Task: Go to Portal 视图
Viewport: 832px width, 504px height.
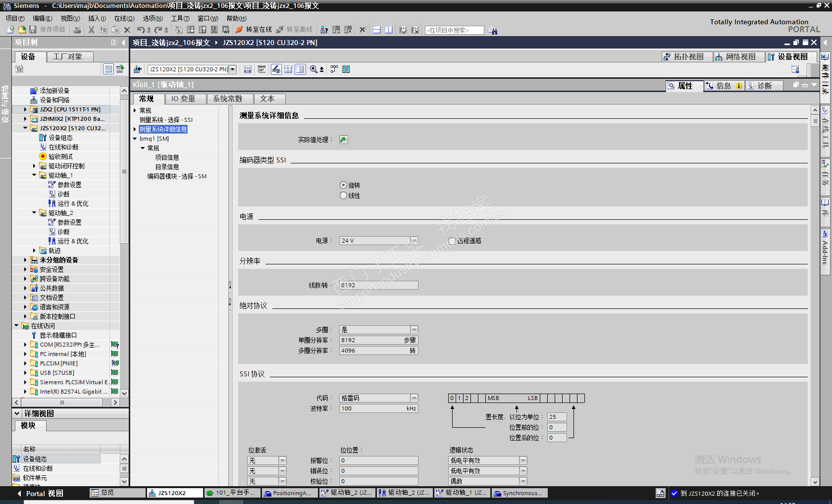Action: coord(41,494)
